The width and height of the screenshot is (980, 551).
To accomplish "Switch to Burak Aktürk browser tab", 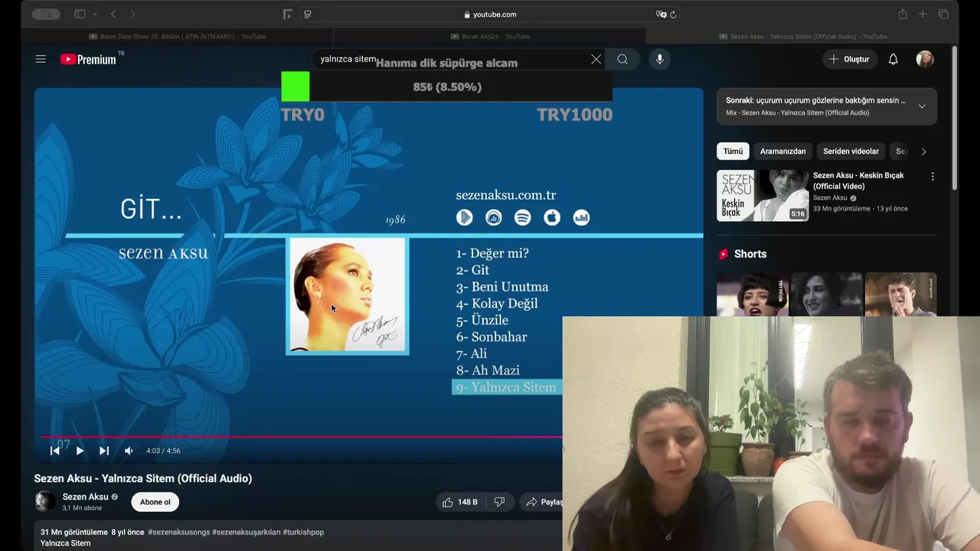I will tap(490, 36).
